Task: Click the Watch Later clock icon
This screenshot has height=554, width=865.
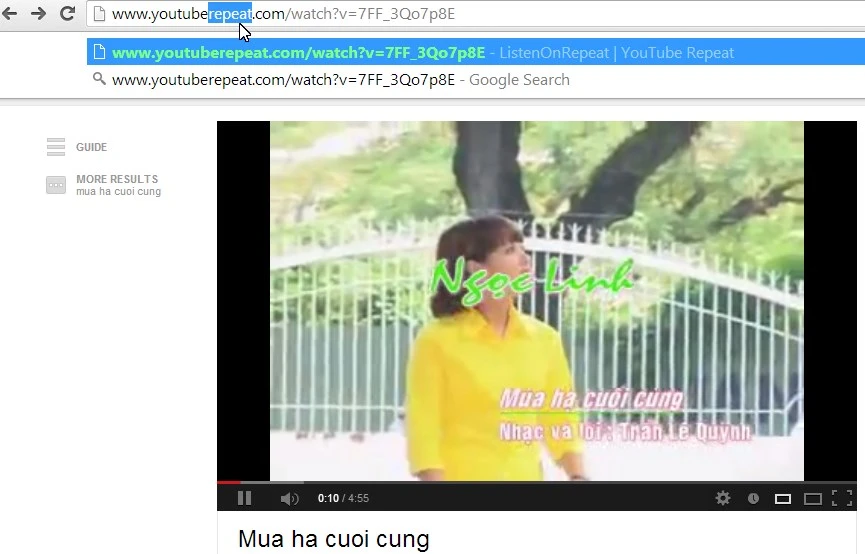Action: pyautogui.click(x=753, y=498)
